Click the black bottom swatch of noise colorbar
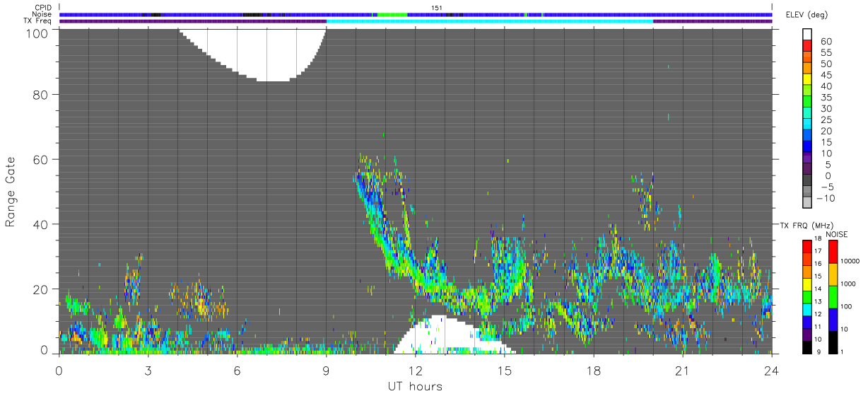The height and width of the screenshot is (401, 868). click(x=833, y=341)
